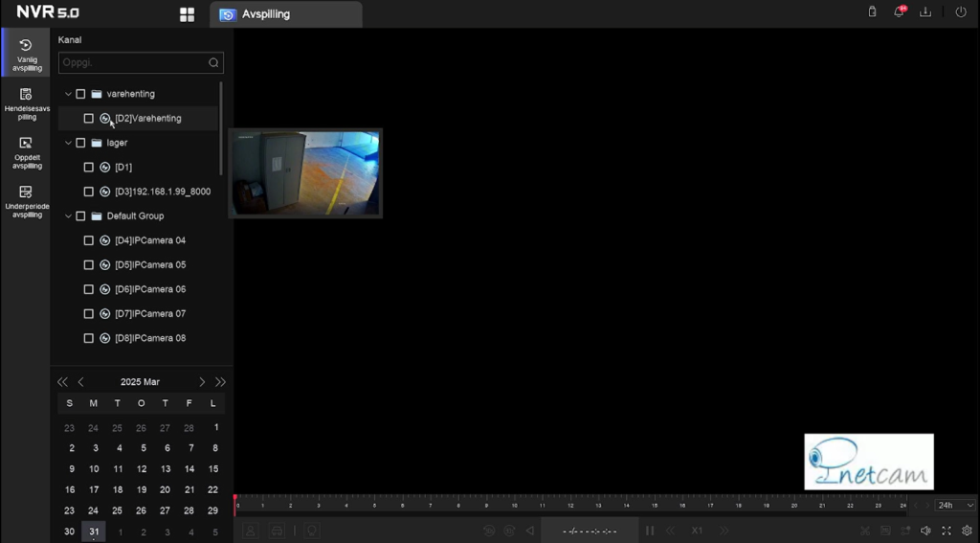Viewport: 980px width, 543px height.
Task: Check the [D2]Varehenting camera checkbox
Action: 89,119
